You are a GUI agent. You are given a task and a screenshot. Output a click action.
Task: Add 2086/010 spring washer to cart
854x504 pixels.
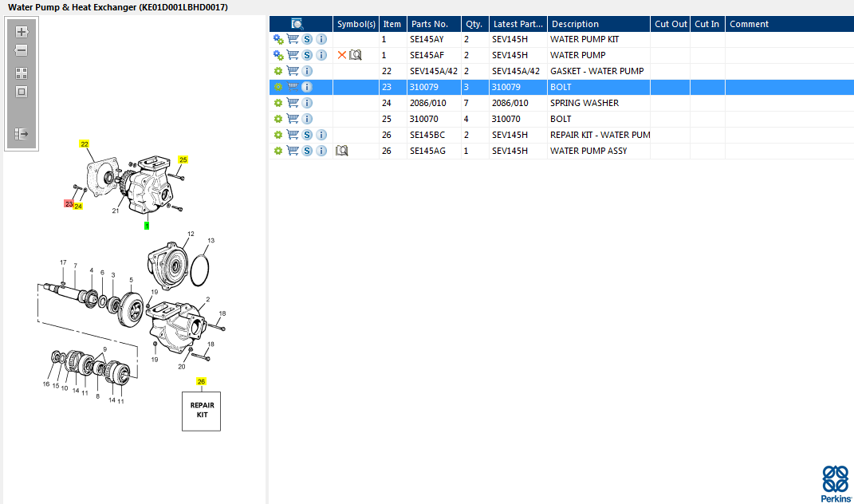(x=293, y=102)
